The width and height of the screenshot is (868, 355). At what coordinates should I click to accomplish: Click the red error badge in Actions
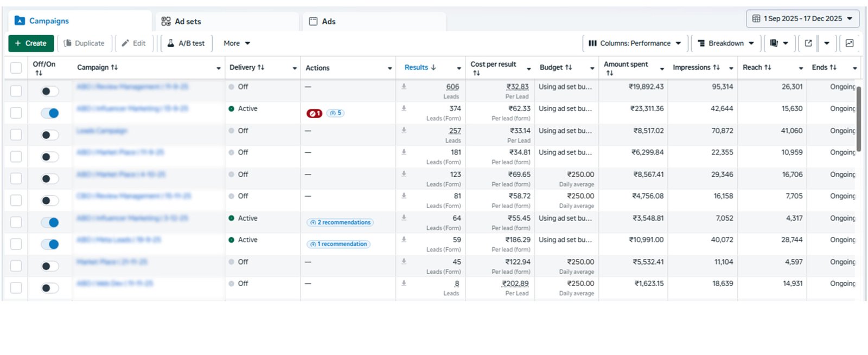point(314,113)
